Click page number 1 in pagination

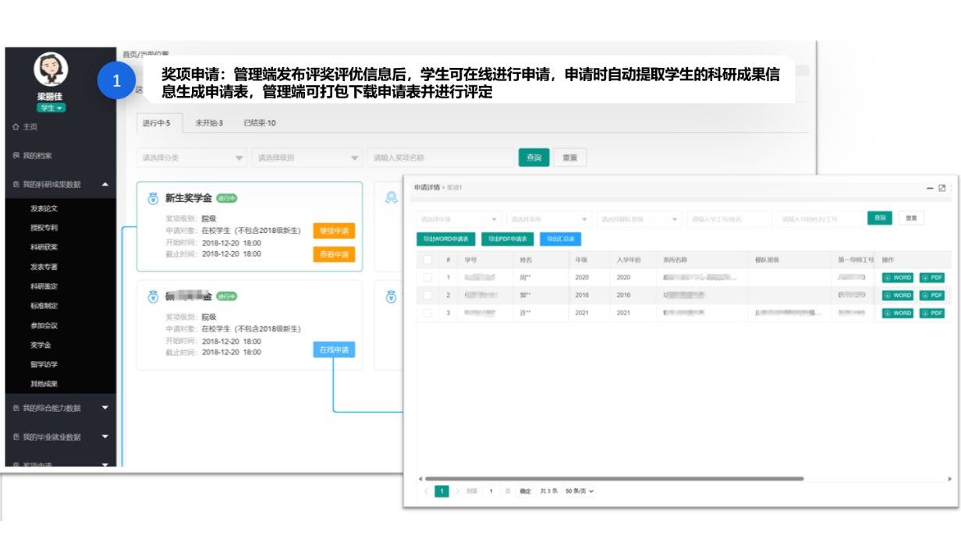[x=441, y=491]
